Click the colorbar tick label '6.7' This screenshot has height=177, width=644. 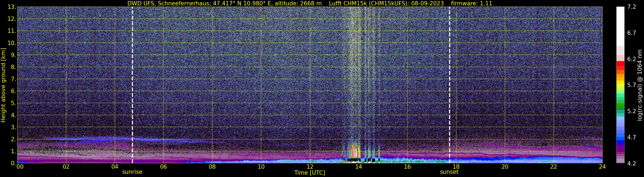tap(632, 33)
